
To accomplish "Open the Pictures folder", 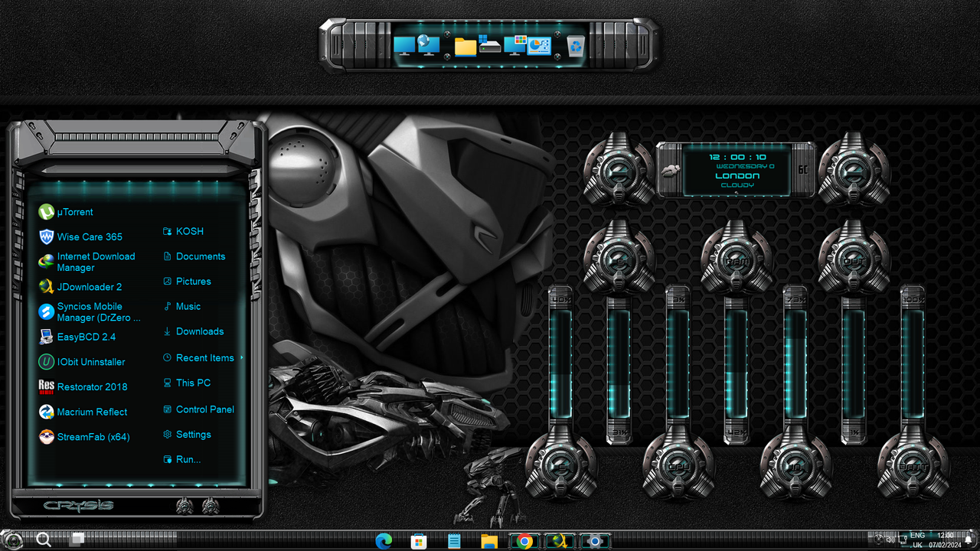I will click(x=188, y=282).
